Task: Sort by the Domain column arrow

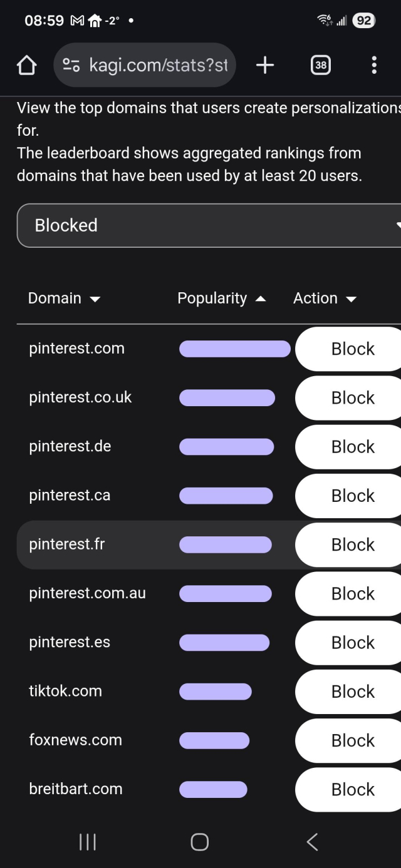Action: [x=95, y=299]
